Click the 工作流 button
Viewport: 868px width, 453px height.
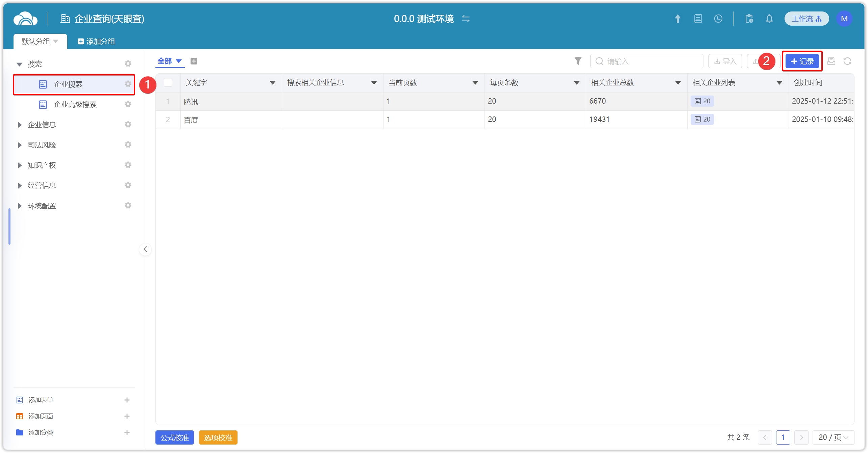coord(806,19)
